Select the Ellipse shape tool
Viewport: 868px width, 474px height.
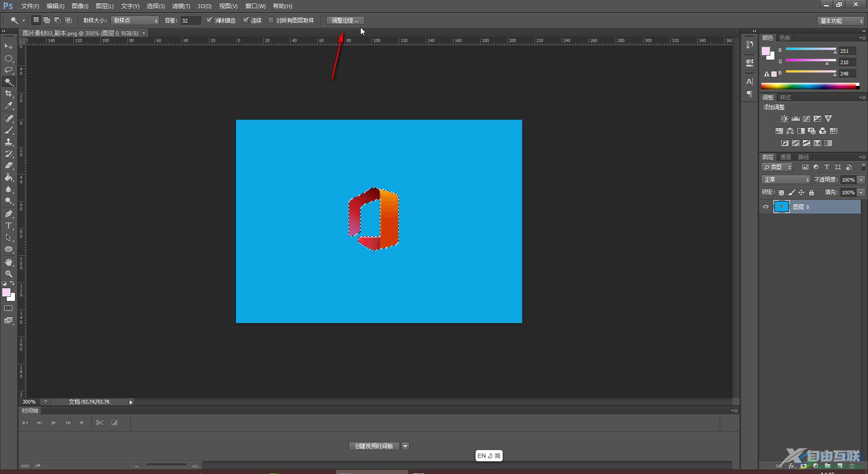9,249
